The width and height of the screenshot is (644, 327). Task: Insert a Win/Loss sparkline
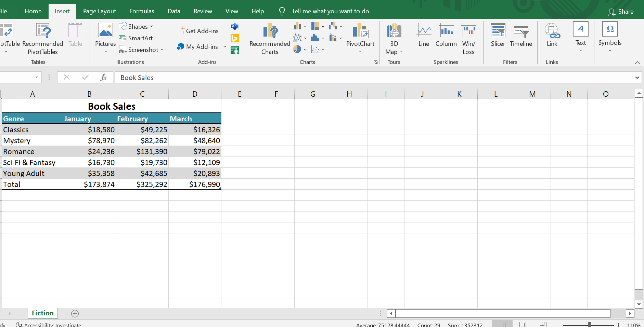[x=468, y=39]
